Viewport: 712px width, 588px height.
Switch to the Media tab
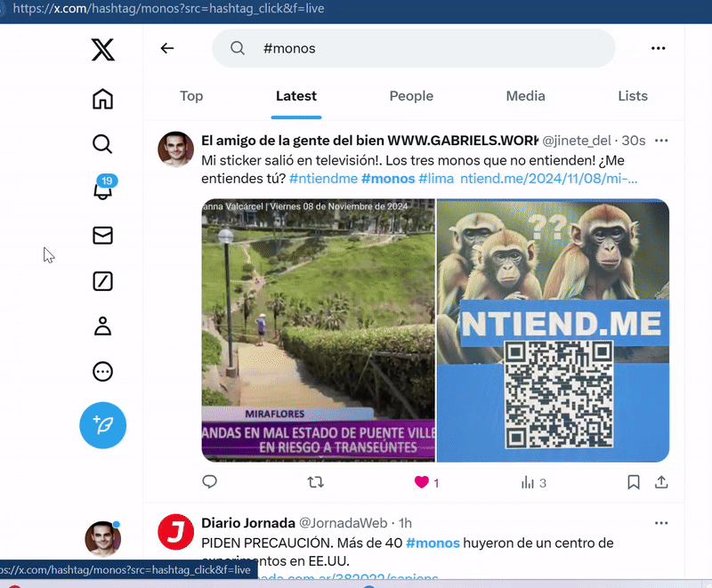click(525, 96)
